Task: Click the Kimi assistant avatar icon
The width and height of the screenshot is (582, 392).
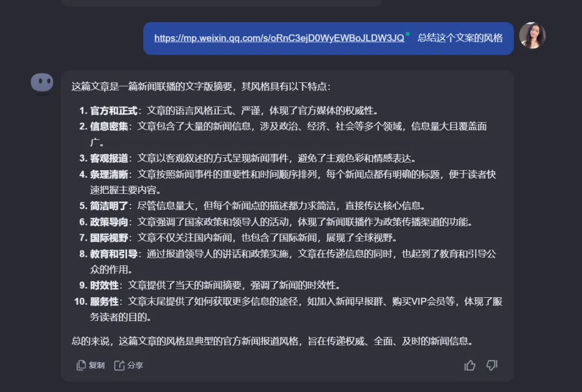Action: click(x=42, y=82)
